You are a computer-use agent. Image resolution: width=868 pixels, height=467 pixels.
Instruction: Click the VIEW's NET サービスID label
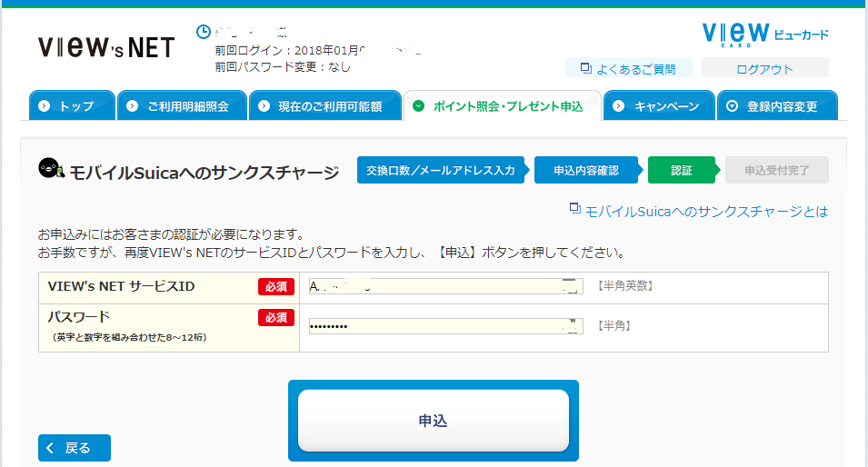(121, 286)
